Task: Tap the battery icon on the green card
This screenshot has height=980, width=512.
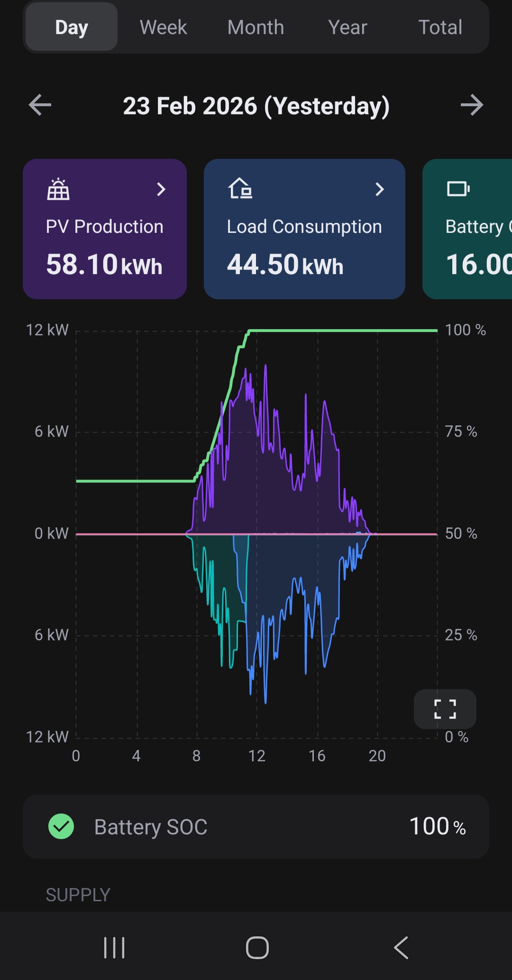Action: point(458,189)
